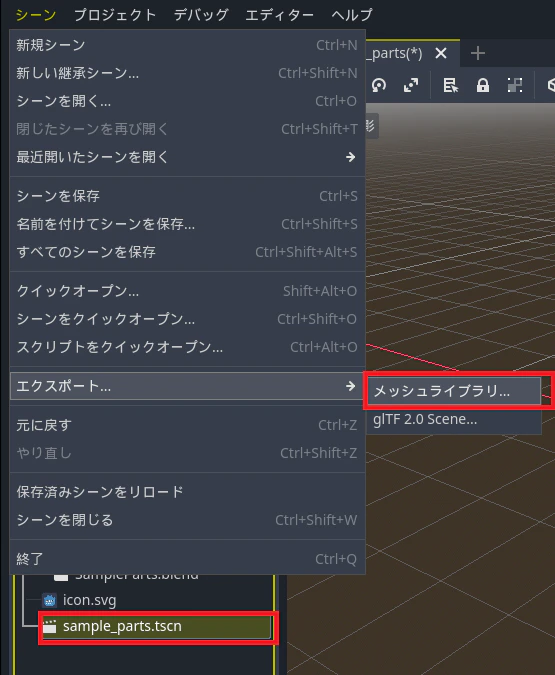555x675 pixels.
Task: Choose シーンを保存 menu entry
Action: [187, 196]
